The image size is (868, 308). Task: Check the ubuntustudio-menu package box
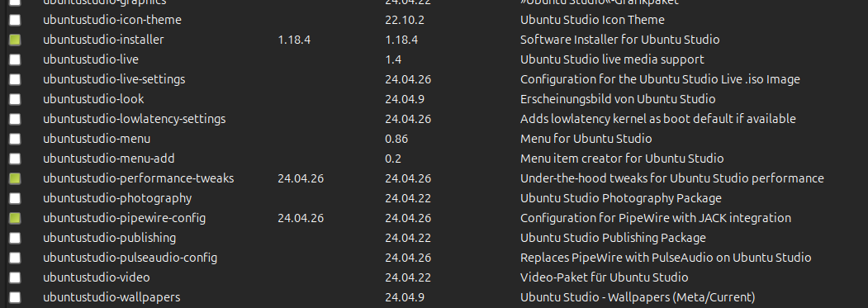15,139
